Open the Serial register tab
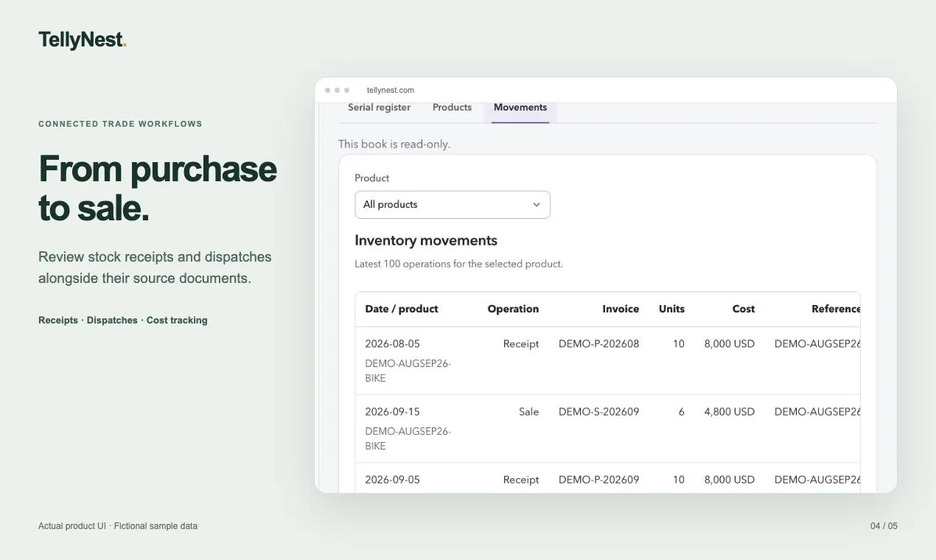 [379, 108]
